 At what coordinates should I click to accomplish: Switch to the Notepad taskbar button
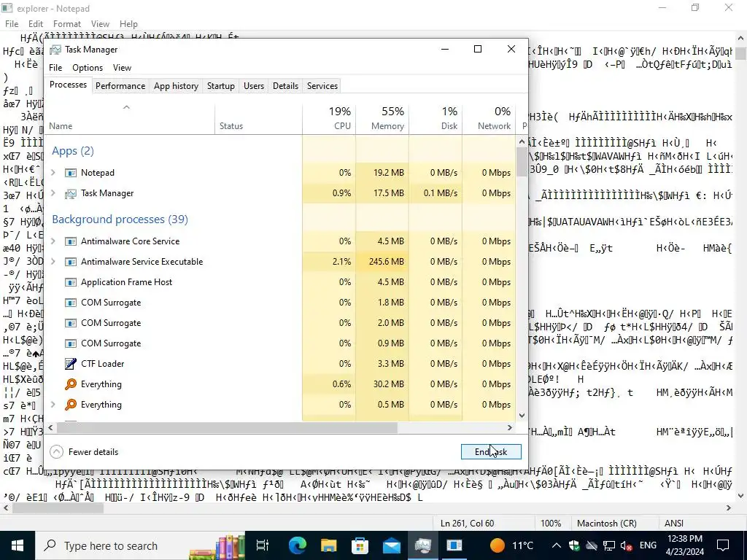[x=454, y=545]
